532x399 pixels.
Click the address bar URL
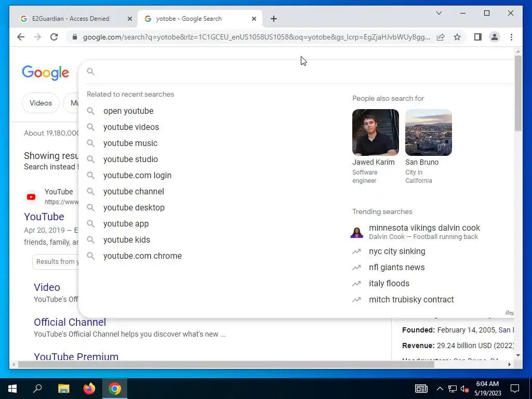[256, 37]
